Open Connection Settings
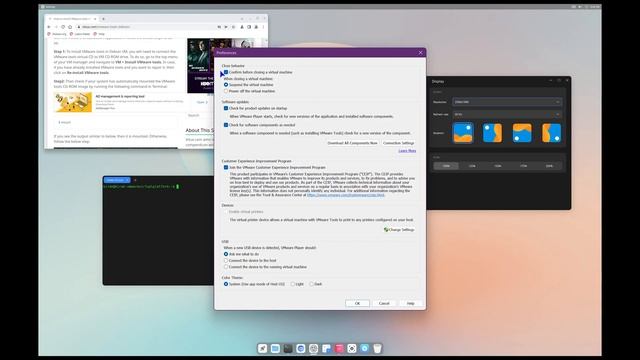The height and width of the screenshot is (360, 640). pos(398,143)
